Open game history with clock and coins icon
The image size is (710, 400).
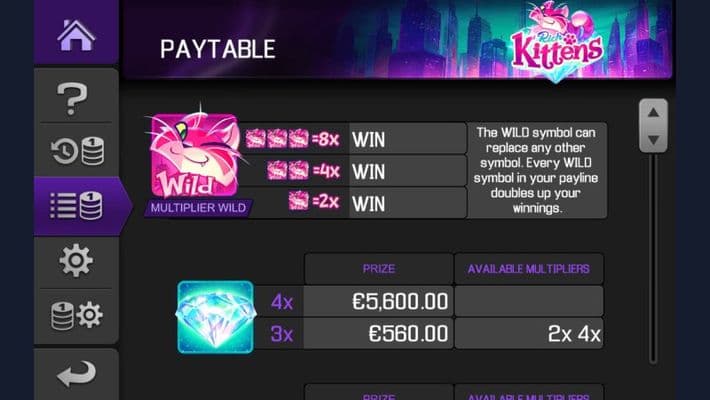pyautogui.click(x=77, y=151)
